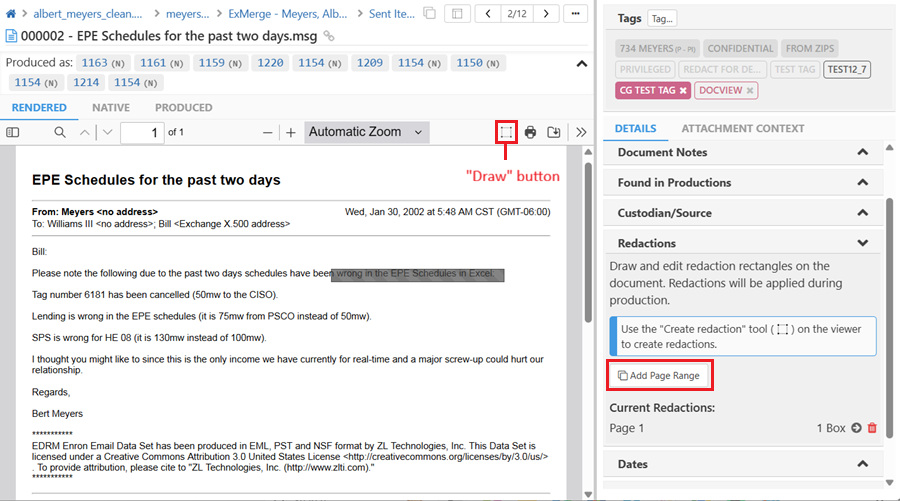Click the link icon next to filename
900x501 pixels.
(329, 36)
